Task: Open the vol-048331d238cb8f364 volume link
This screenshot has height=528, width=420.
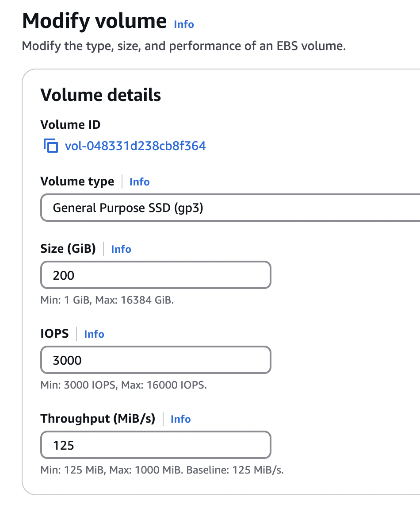Action: [135, 146]
